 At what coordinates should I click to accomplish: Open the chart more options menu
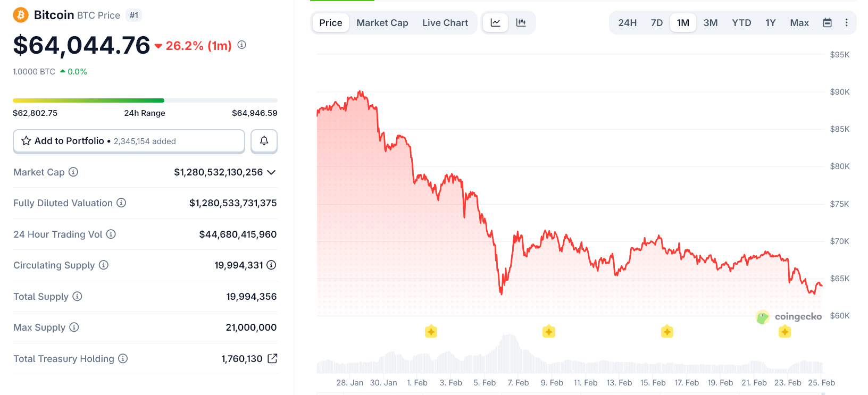tap(846, 23)
